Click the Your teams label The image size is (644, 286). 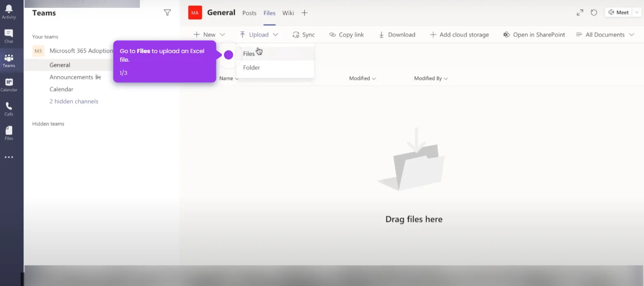[45, 37]
